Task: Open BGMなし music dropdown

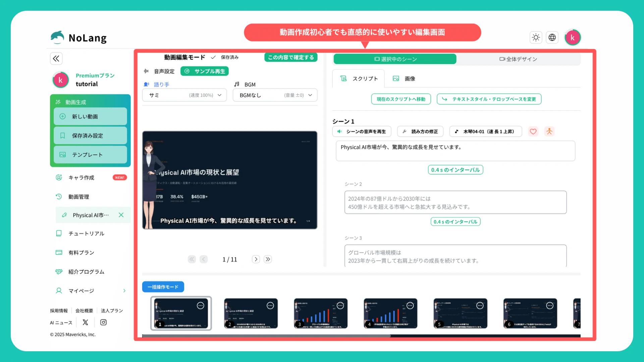Action: pos(275,95)
